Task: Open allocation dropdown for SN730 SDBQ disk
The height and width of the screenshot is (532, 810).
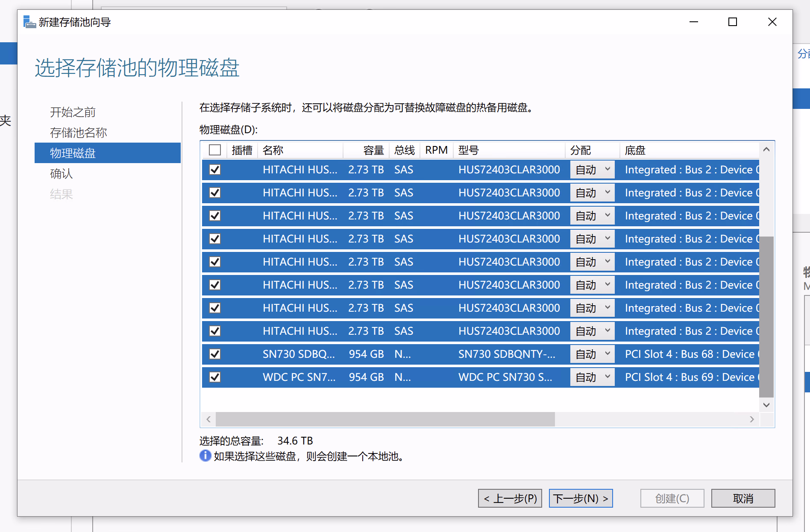Action: click(x=592, y=354)
